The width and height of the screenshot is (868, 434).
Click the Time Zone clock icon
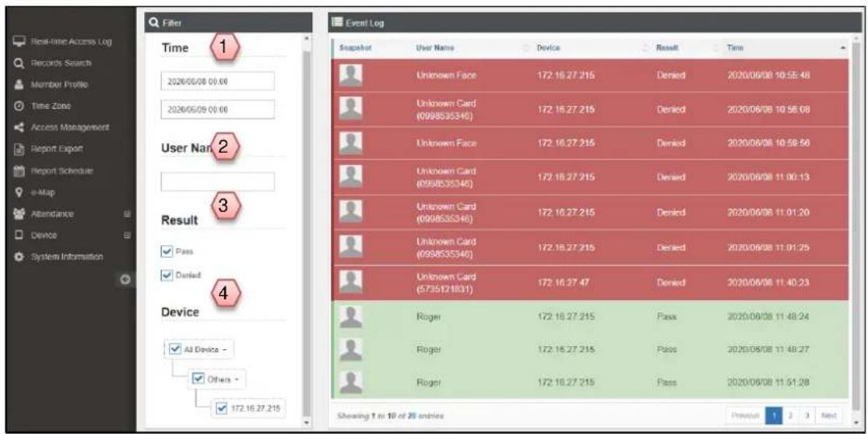click(18, 105)
